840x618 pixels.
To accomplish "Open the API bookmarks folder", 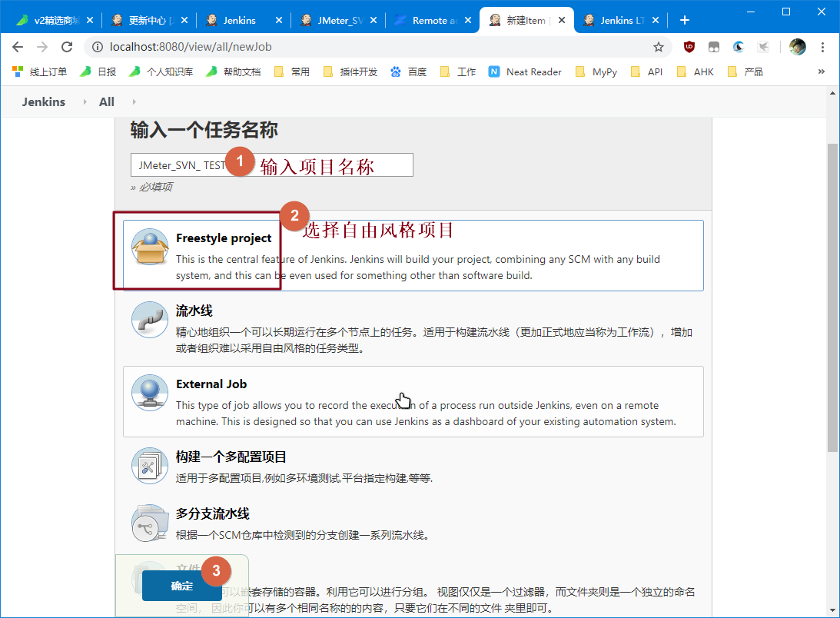I will (646, 71).
